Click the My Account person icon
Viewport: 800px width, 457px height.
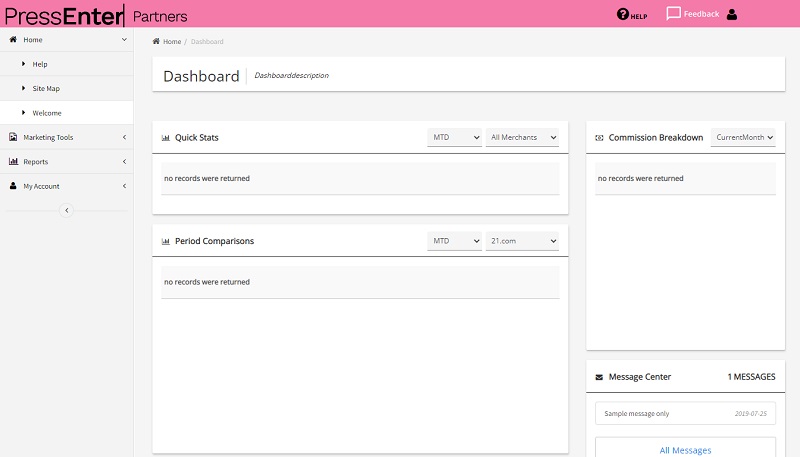point(13,186)
